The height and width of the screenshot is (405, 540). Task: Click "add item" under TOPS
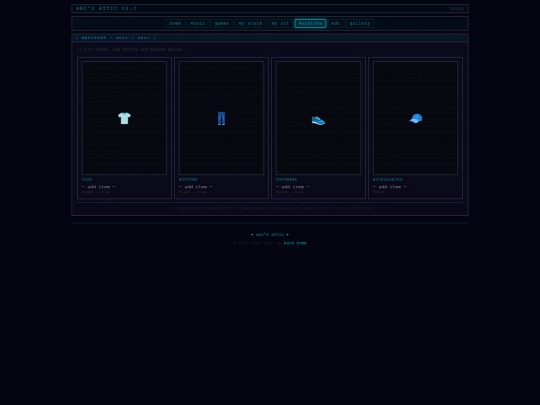98,187
